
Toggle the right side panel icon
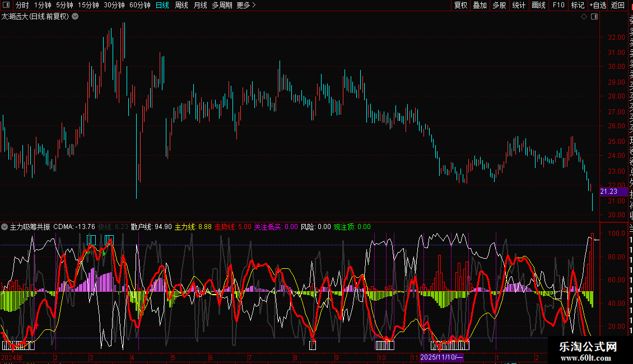click(594, 17)
